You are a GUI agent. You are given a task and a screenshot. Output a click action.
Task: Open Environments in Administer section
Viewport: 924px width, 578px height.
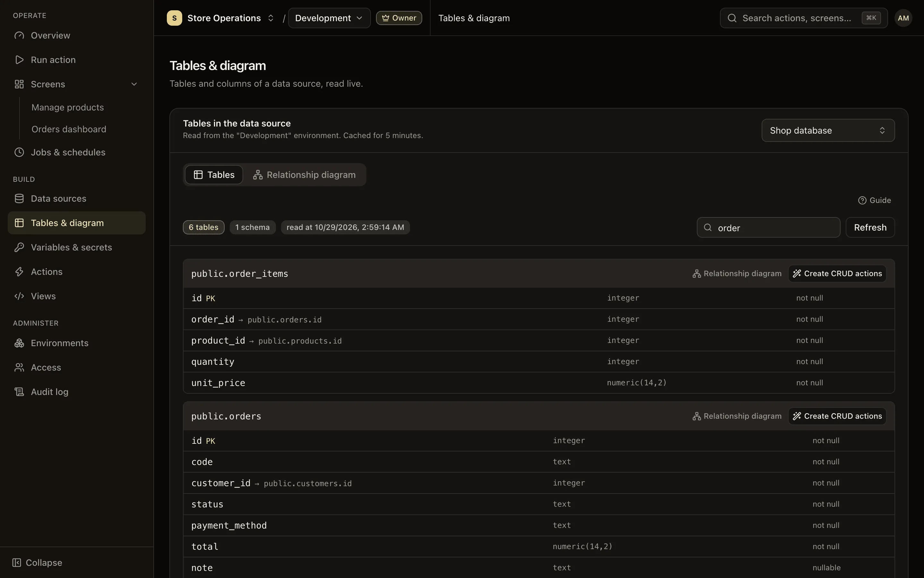(x=76, y=343)
